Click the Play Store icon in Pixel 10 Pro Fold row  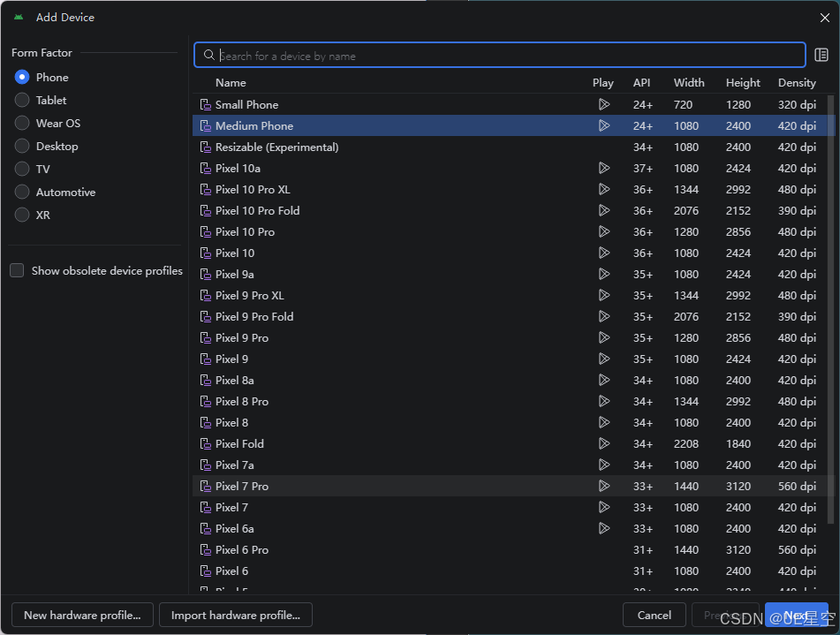tap(604, 210)
